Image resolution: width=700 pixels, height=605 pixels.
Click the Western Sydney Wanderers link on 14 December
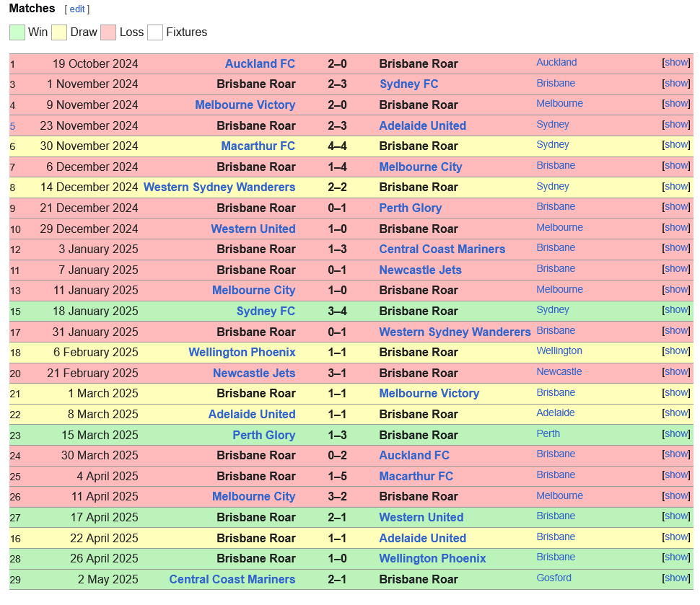tap(219, 187)
